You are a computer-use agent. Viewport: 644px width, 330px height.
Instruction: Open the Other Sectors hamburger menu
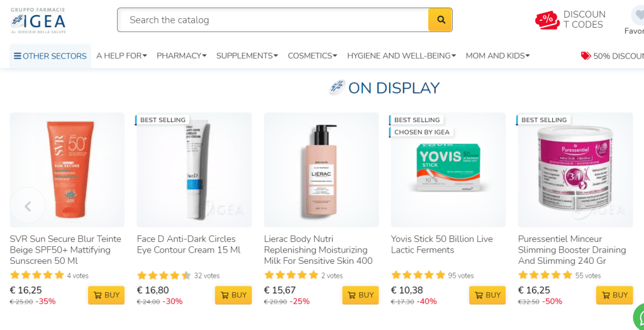[50, 56]
